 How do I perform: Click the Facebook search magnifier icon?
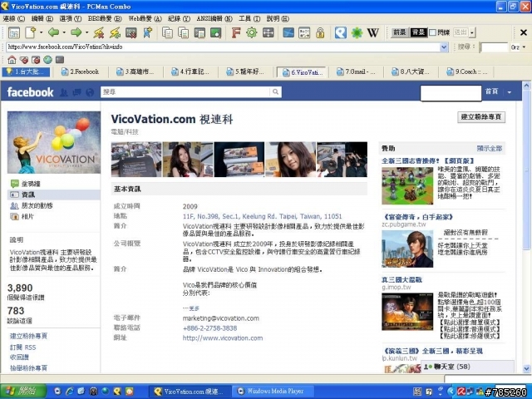tap(275, 91)
